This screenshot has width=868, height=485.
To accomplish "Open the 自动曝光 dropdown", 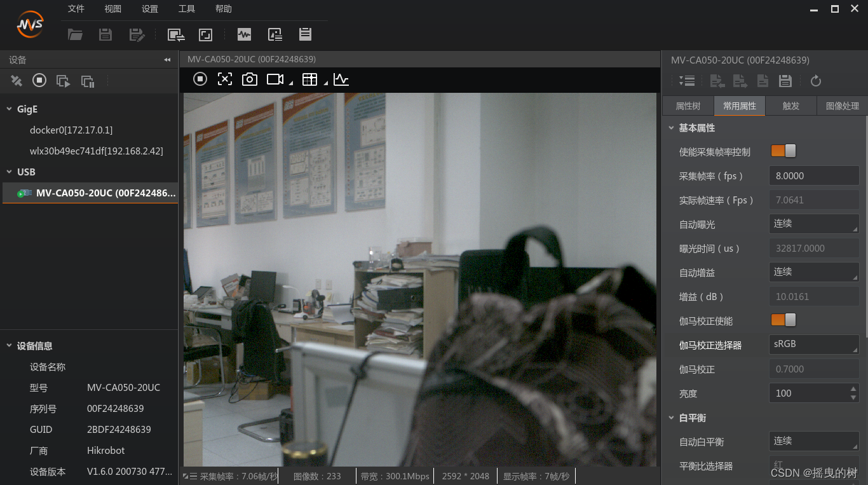I will coord(814,224).
